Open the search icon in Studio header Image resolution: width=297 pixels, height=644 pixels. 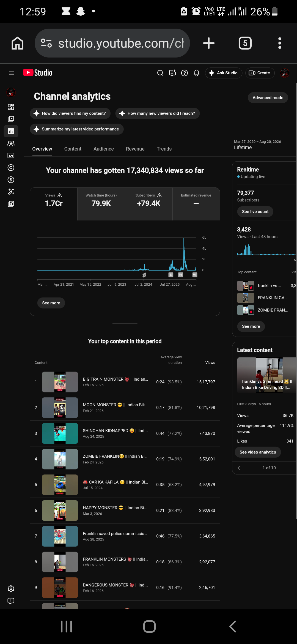160,73
